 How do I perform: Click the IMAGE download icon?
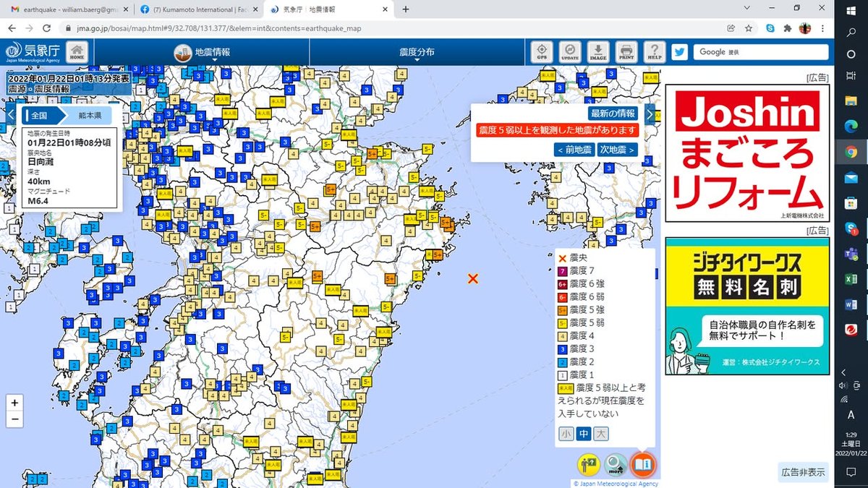pyautogui.click(x=598, y=52)
